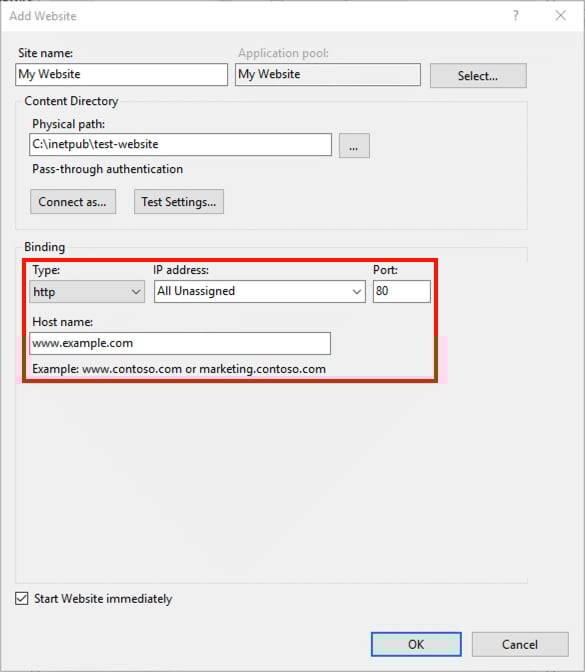Click the Example contoso.com hint text
Image resolution: width=585 pixels, height=672 pixels.
click(x=179, y=369)
